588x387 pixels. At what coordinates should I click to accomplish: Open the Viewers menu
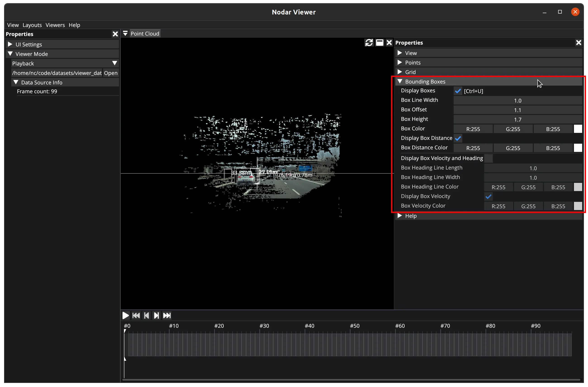click(55, 25)
